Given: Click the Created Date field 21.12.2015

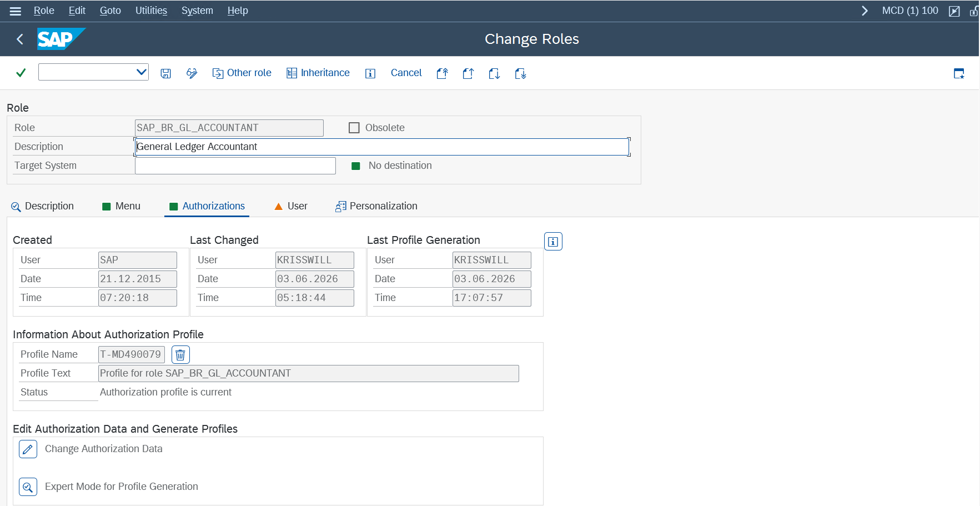Looking at the screenshot, I should click(138, 279).
